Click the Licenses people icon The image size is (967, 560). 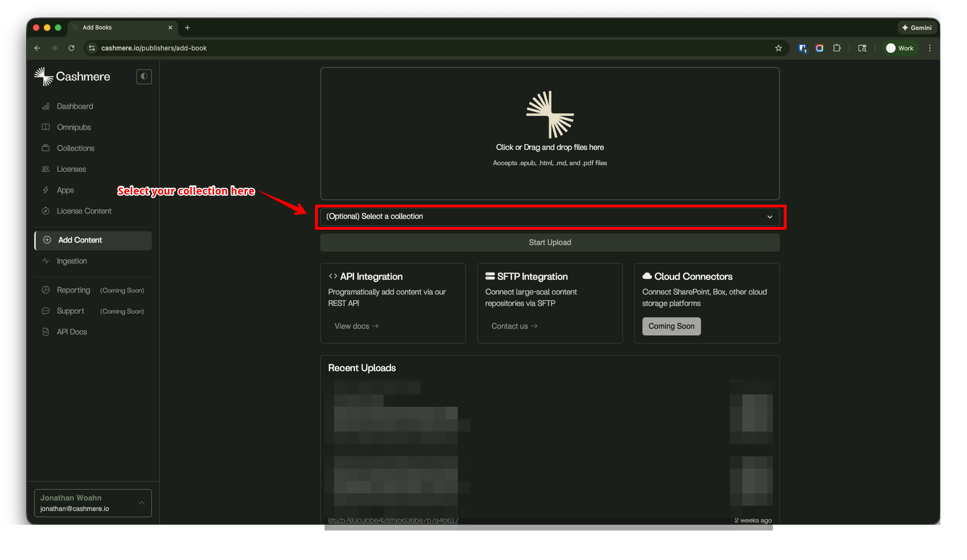click(x=46, y=169)
